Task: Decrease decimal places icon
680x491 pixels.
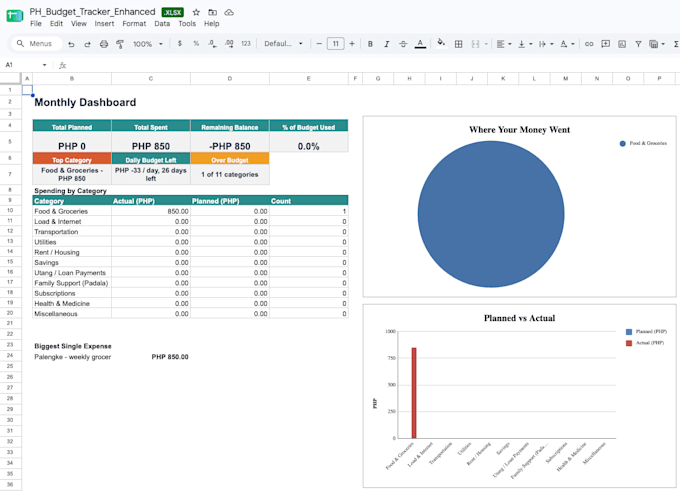Action: click(x=212, y=43)
